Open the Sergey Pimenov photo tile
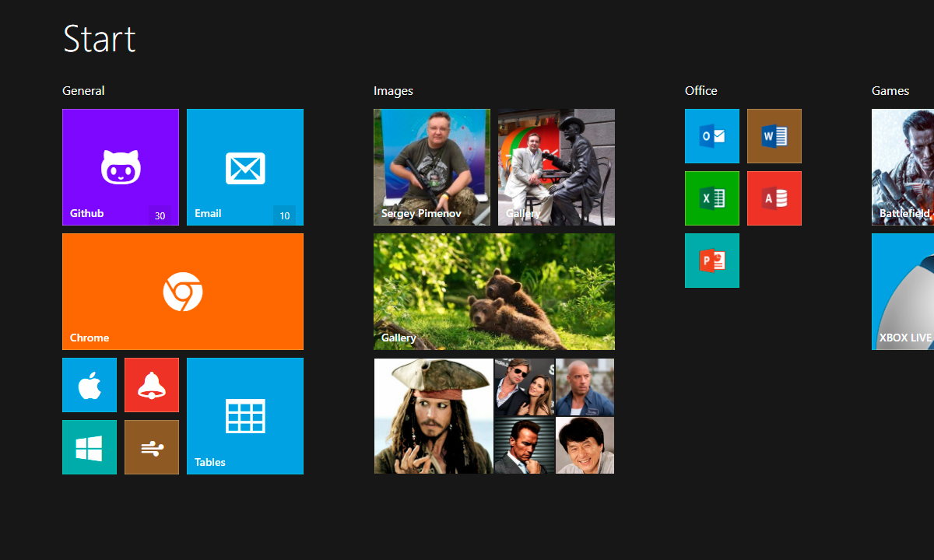Screen dimensions: 934x560 pos(432,167)
